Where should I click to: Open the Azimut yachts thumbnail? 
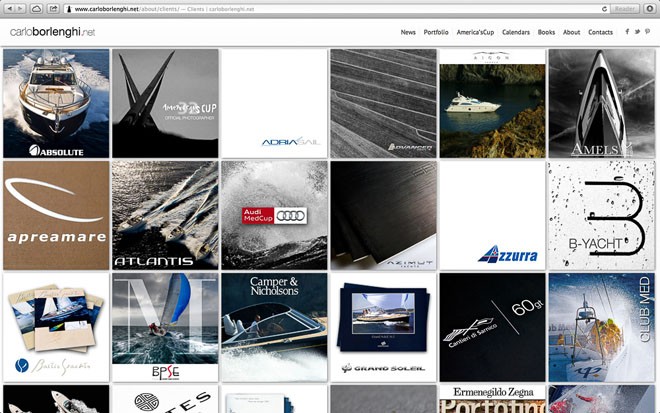383,215
